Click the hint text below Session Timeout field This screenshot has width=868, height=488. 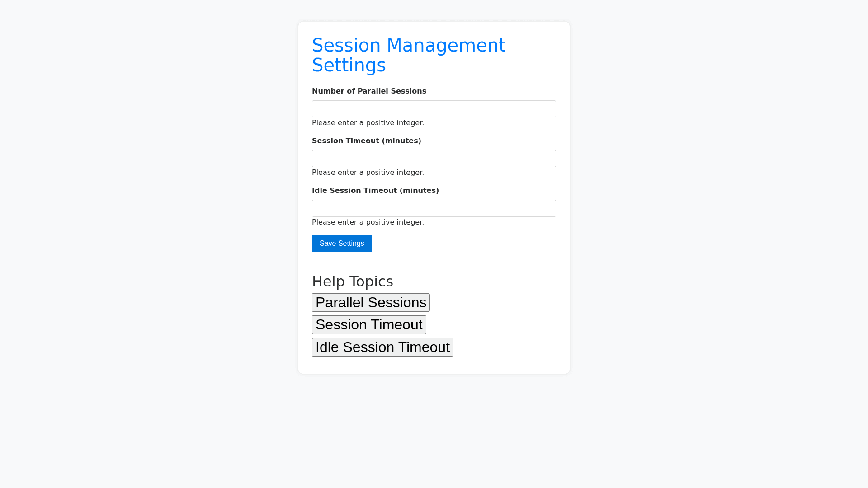[368, 173]
